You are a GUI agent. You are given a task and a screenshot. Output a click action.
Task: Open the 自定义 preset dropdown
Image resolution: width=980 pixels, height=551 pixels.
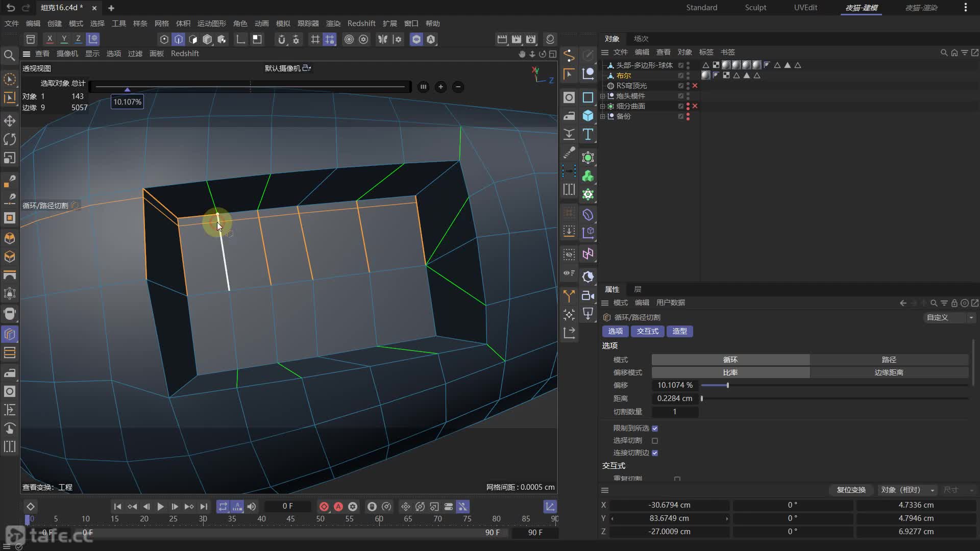tap(949, 317)
